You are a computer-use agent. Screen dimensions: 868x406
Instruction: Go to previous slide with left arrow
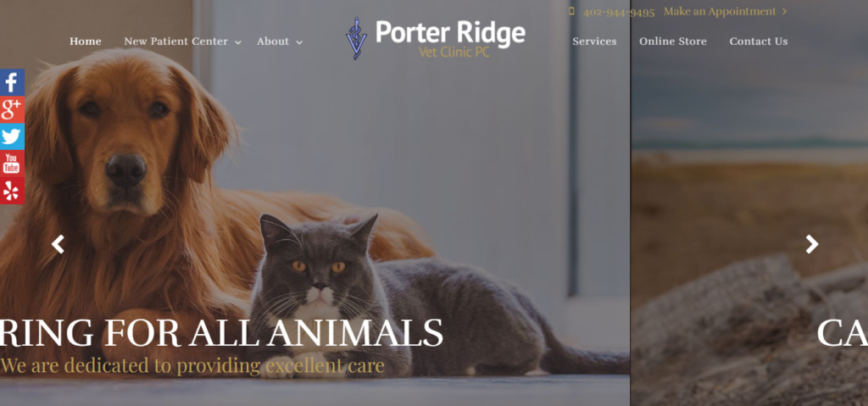pyautogui.click(x=58, y=244)
